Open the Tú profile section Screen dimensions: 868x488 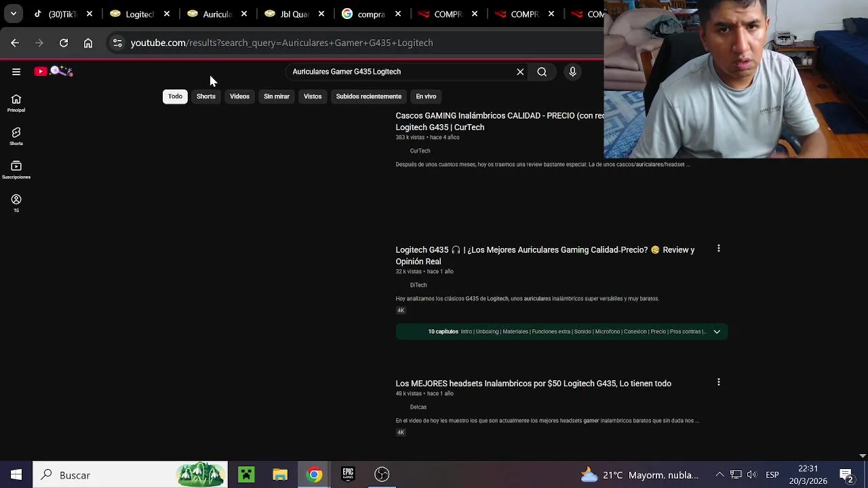point(16,203)
